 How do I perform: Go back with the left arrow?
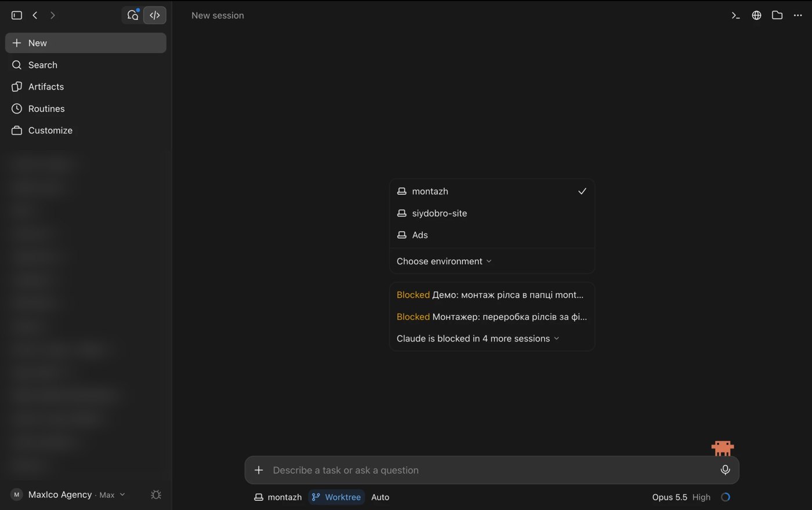(x=35, y=15)
